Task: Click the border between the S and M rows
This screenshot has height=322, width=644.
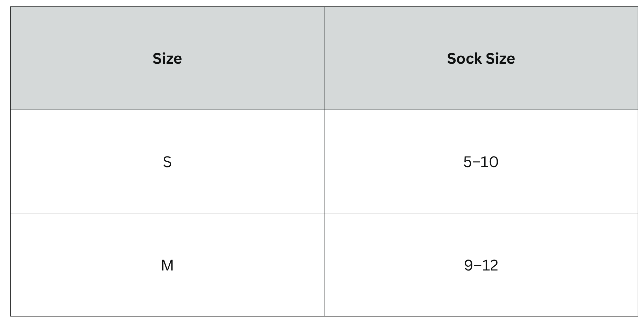Action: pyautogui.click(x=167, y=213)
